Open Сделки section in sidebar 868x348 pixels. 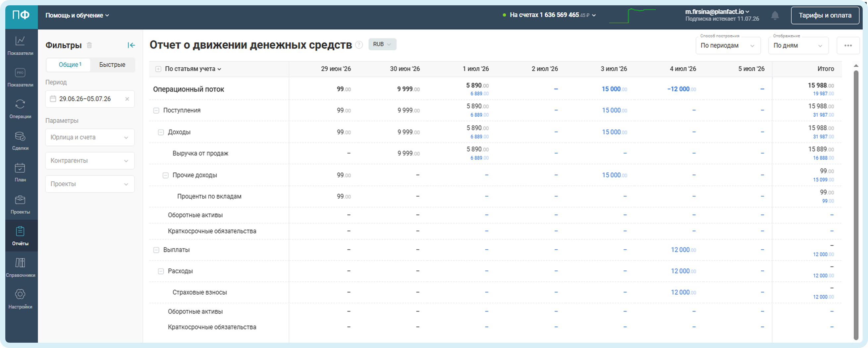tap(20, 140)
